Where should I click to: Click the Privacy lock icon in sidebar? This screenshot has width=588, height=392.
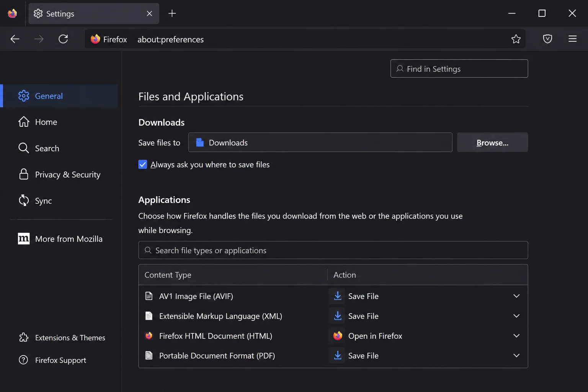pyautogui.click(x=24, y=174)
